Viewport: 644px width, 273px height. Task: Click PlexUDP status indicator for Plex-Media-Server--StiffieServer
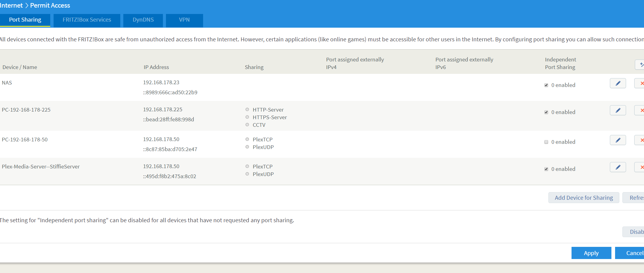click(x=247, y=174)
